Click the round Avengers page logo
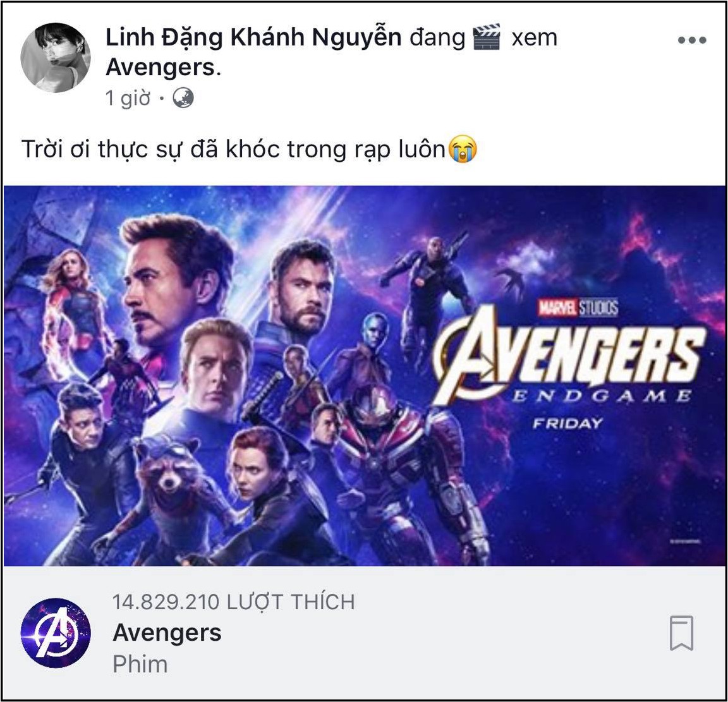 coord(56,633)
